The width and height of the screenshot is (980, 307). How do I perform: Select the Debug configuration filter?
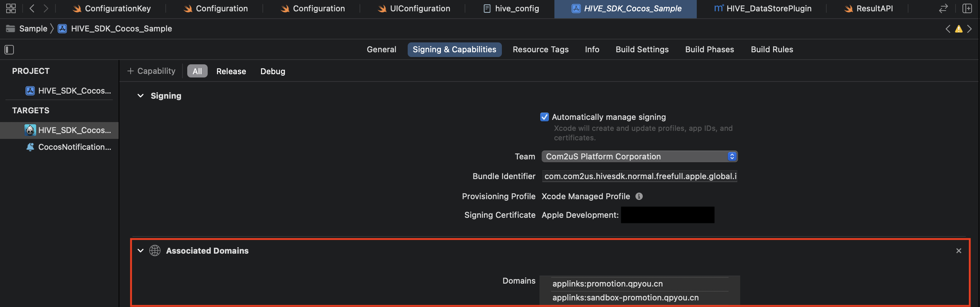(272, 71)
